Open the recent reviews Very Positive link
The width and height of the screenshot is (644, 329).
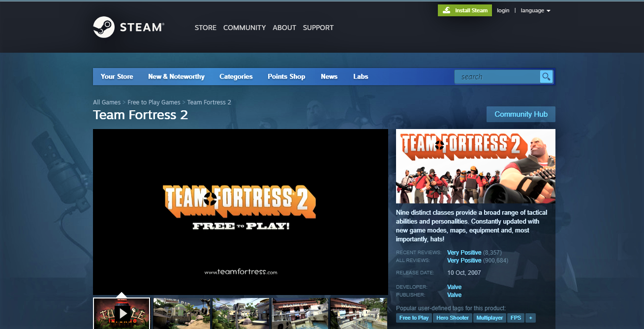[464, 253]
